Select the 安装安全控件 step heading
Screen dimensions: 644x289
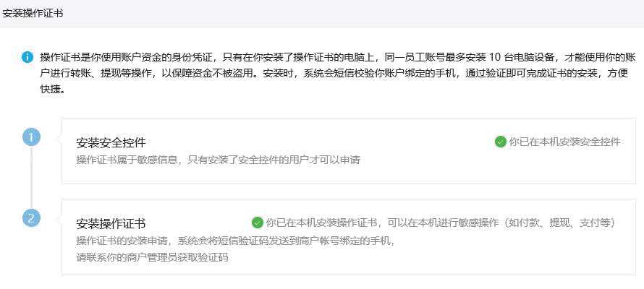click(x=111, y=142)
